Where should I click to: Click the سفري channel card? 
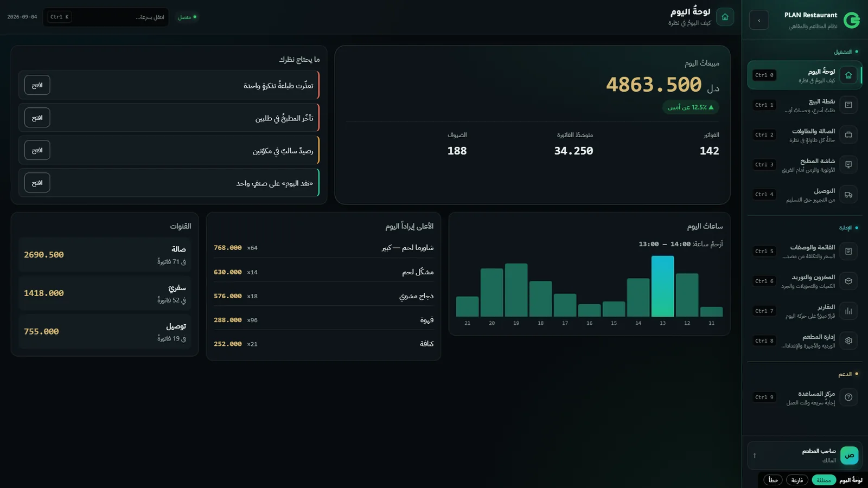tap(105, 293)
